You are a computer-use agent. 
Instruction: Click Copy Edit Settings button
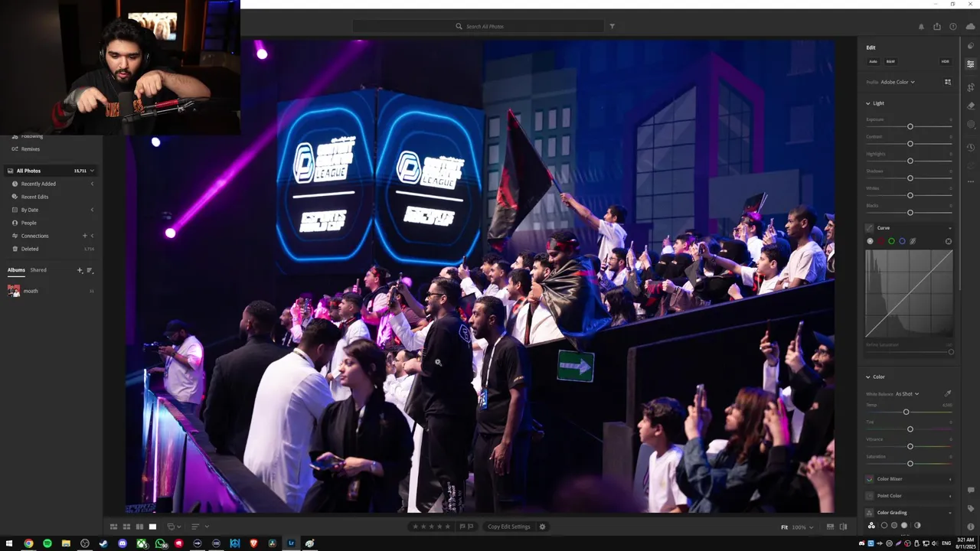508,527
